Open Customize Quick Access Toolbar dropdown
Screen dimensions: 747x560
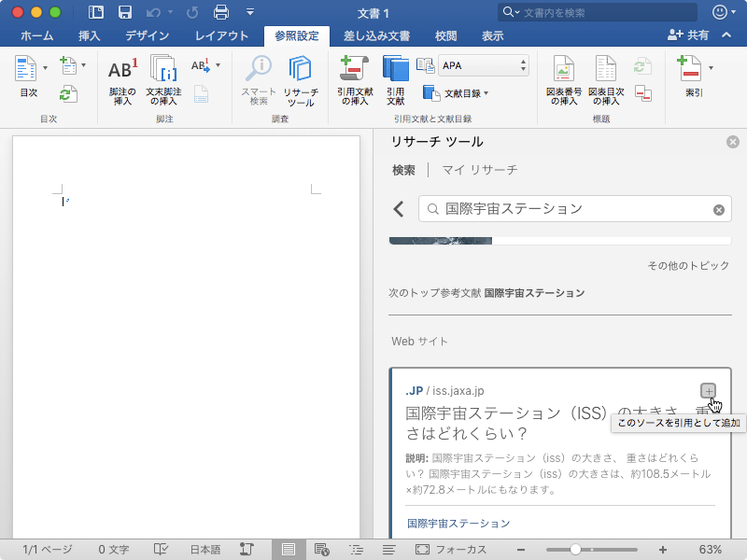[249, 12]
